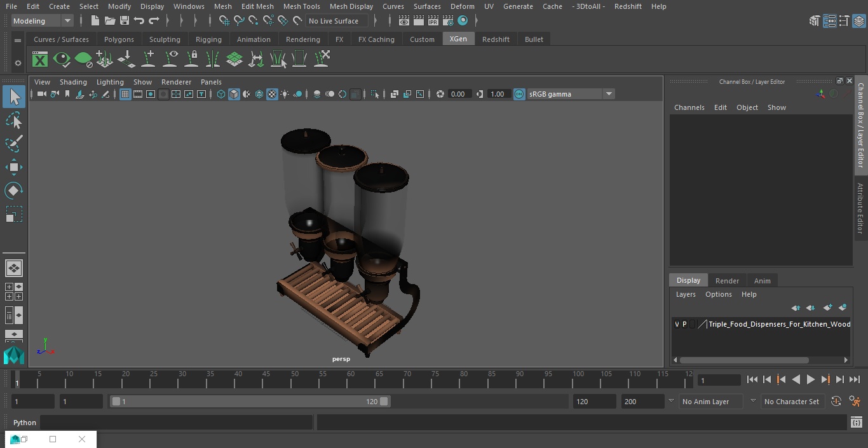This screenshot has height=448, width=868.
Task: Toggle color management sRGB icon
Action: [x=519, y=94]
